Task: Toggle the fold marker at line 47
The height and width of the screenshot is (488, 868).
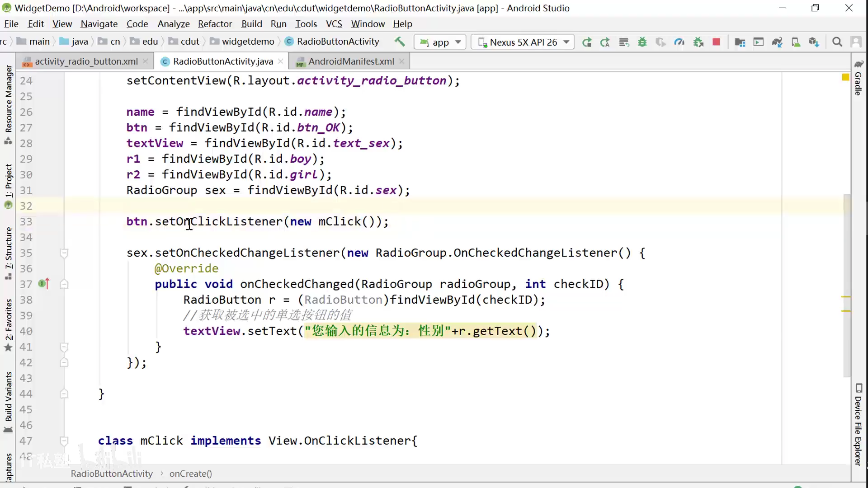Action: click(64, 441)
